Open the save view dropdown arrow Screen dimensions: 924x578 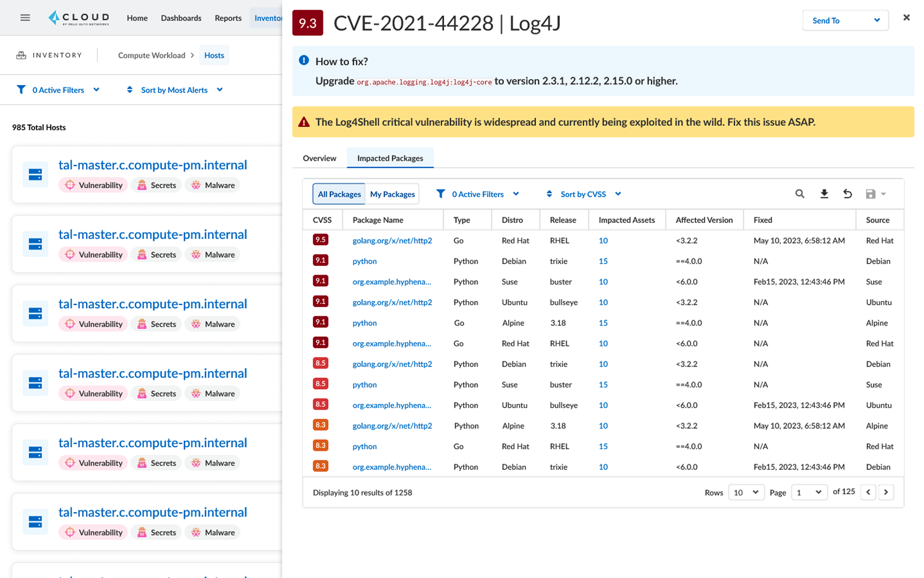(x=884, y=194)
